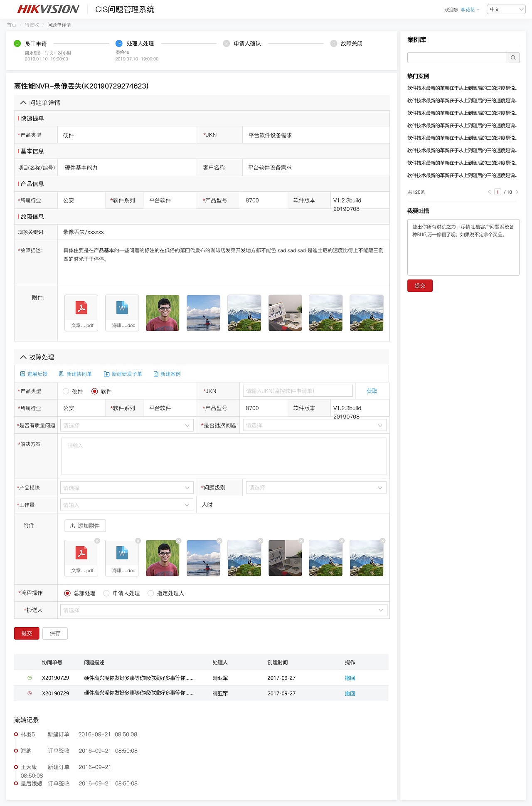The image size is (532, 806).
Task: Select 指定处理人 process operation
Action: tap(150, 593)
